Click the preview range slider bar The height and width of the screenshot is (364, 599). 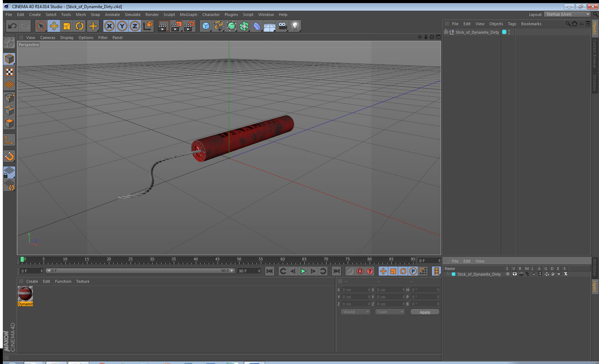(140, 271)
